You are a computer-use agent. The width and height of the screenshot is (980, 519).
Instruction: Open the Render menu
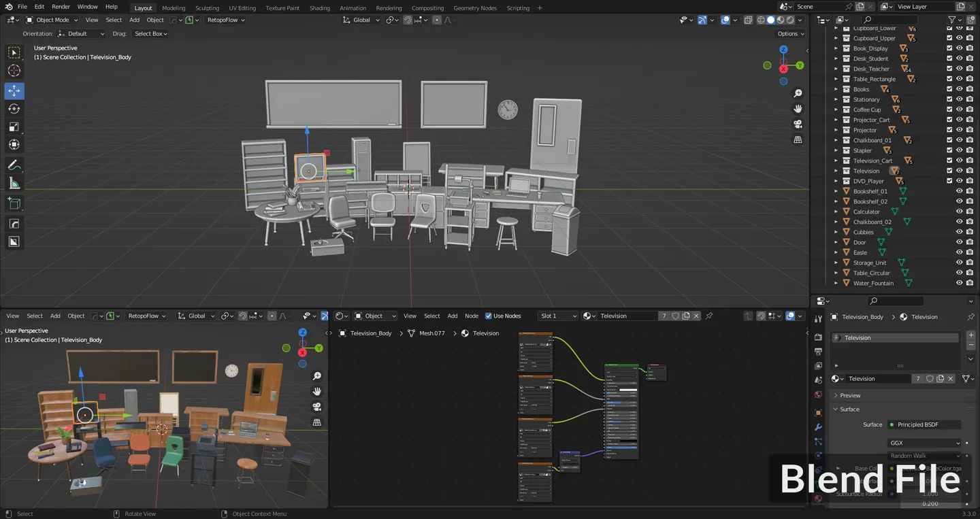point(61,7)
